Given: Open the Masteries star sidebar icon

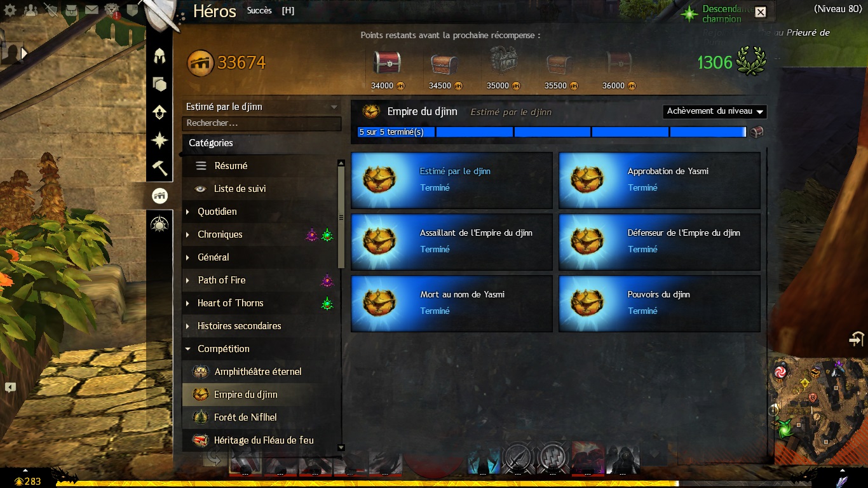Looking at the screenshot, I should [159, 140].
